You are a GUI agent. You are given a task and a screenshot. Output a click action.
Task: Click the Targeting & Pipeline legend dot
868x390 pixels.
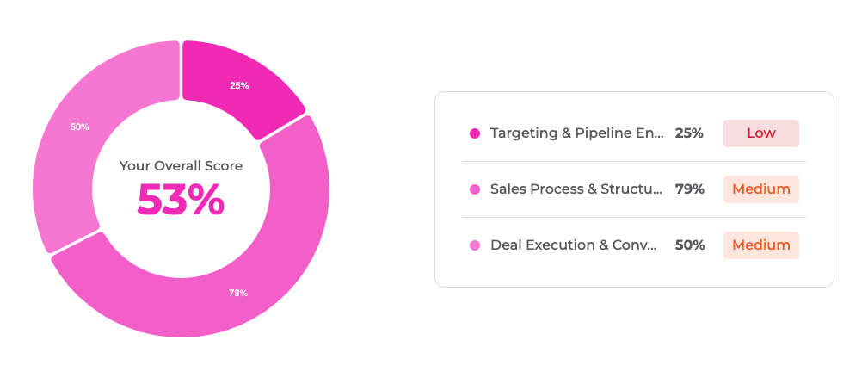coord(475,133)
